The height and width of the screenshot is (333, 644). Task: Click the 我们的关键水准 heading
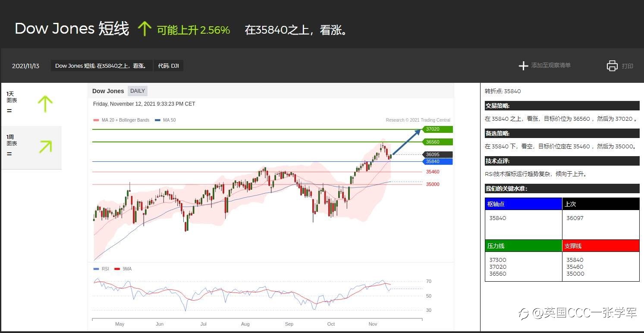pyautogui.click(x=562, y=188)
